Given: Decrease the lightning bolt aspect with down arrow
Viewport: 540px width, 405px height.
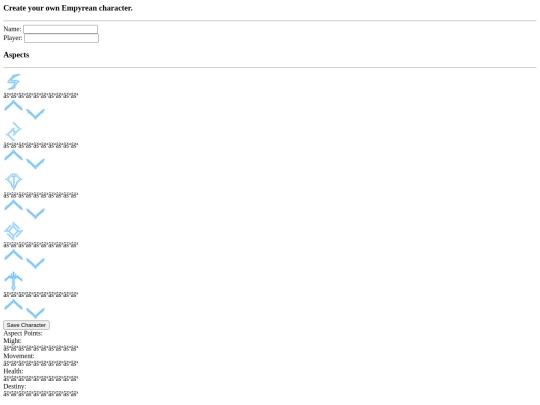Looking at the screenshot, I should pyautogui.click(x=35, y=114).
